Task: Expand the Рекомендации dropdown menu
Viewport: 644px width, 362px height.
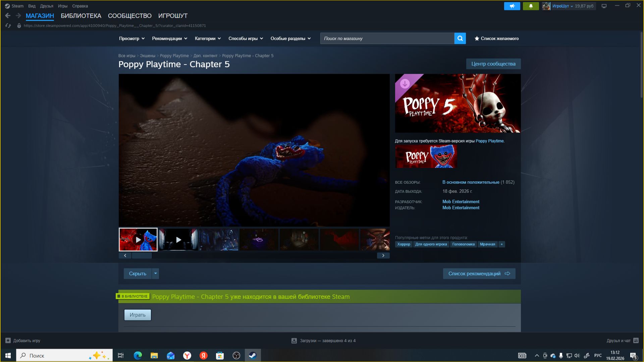Action: pyautogui.click(x=170, y=39)
